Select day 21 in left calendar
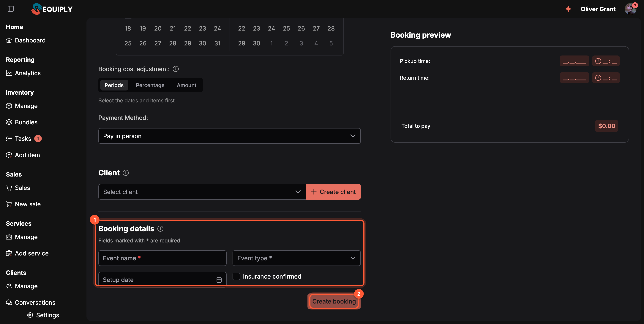The width and height of the screenshot is (644, 324). 173,28
